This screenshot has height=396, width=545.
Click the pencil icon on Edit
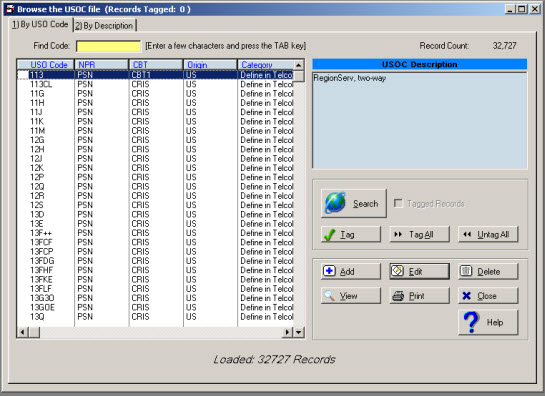[x=397, y=271]
